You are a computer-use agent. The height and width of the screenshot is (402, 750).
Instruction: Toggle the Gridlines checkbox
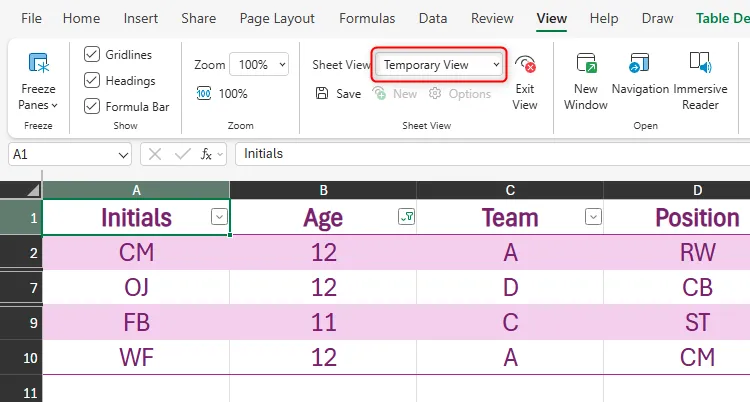coord(92,54)
